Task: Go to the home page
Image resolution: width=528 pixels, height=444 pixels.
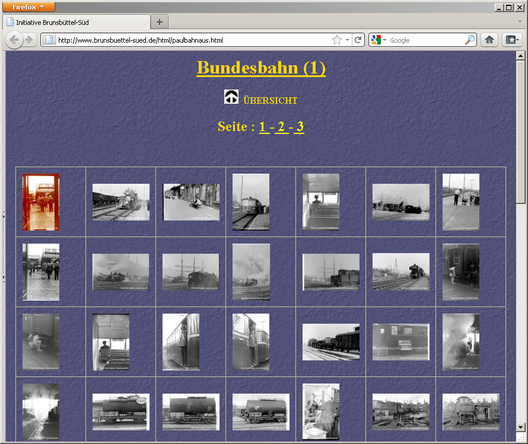Action: click(489, 40)
